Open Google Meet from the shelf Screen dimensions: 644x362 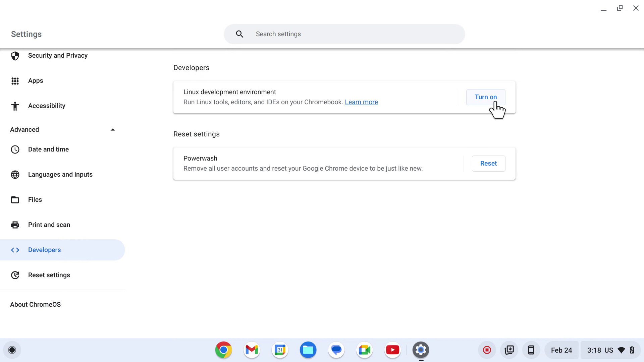pos(364,350)
